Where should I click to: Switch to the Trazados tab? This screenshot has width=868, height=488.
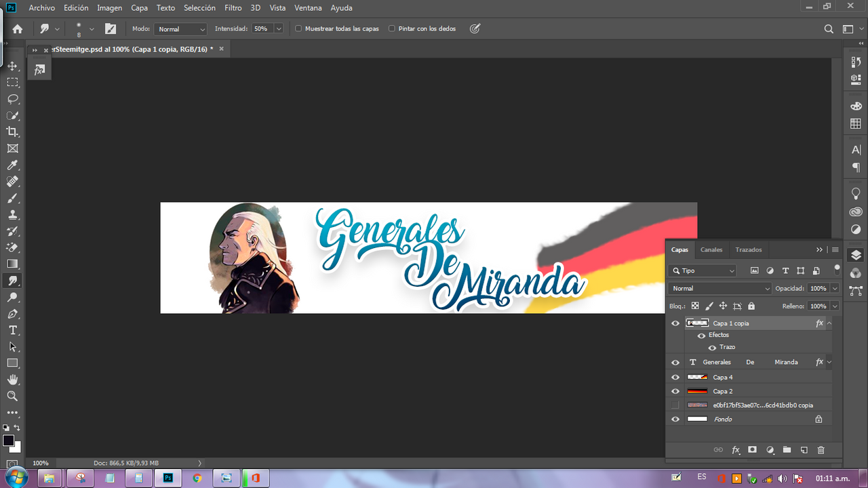tap(749, 249)
